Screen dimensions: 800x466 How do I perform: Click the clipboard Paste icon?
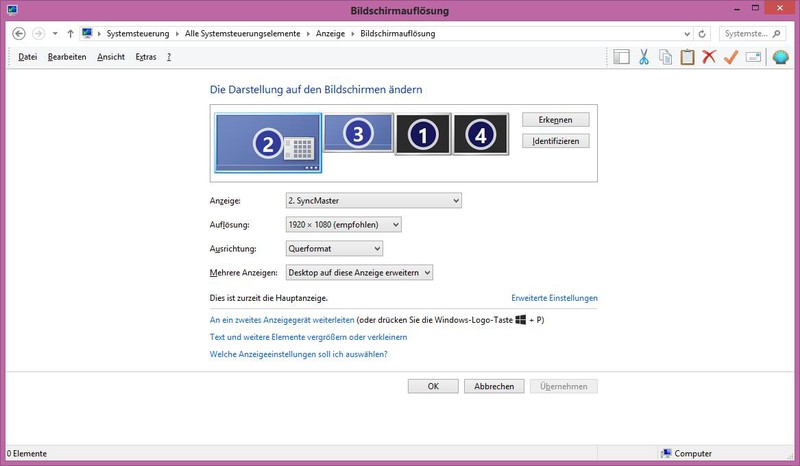click(x=687, y=57)
